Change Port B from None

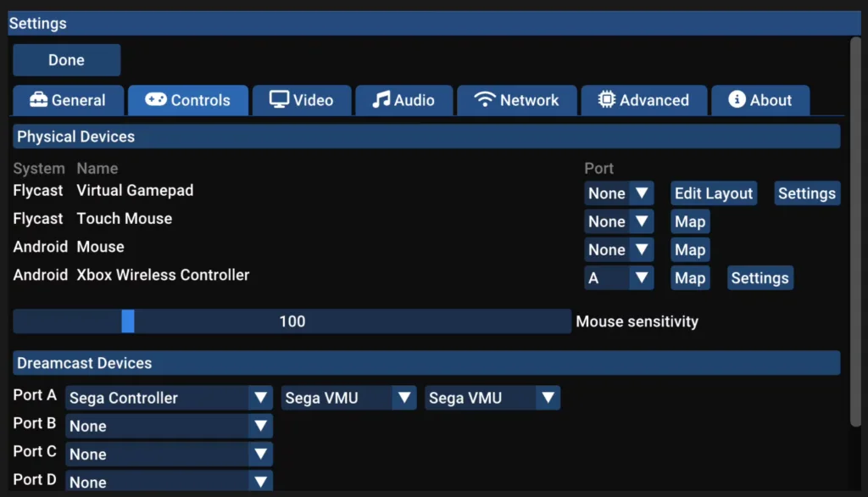point(168,426)
